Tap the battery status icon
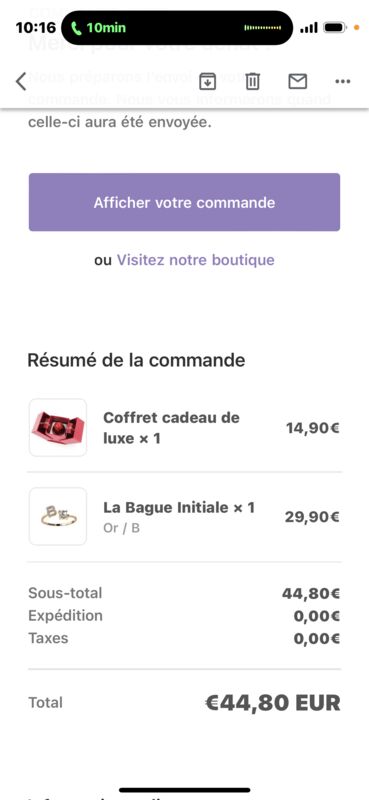 pos(335,28)
